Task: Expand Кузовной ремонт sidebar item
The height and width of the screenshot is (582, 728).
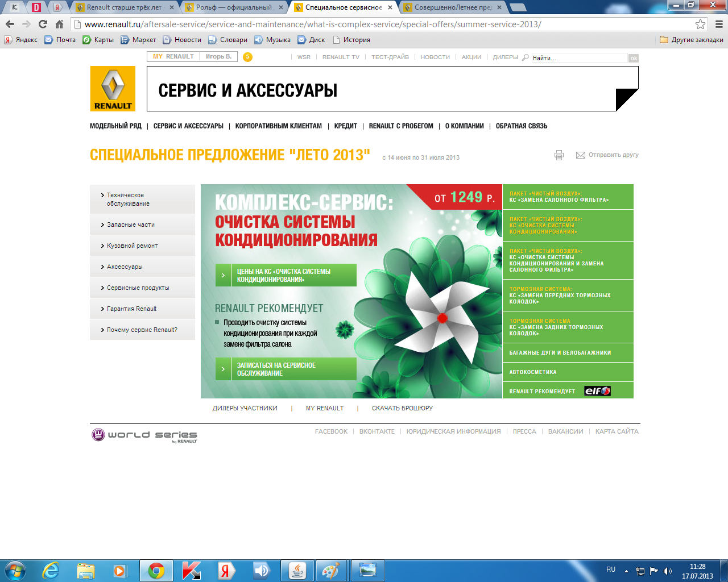Action: click(142, 246)
